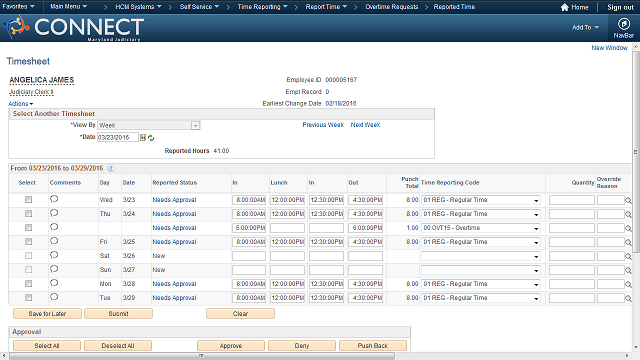Viewport: 640px width, 360px height.
Task: Open the calendar picker beside Date field
Action: (143, 138)
